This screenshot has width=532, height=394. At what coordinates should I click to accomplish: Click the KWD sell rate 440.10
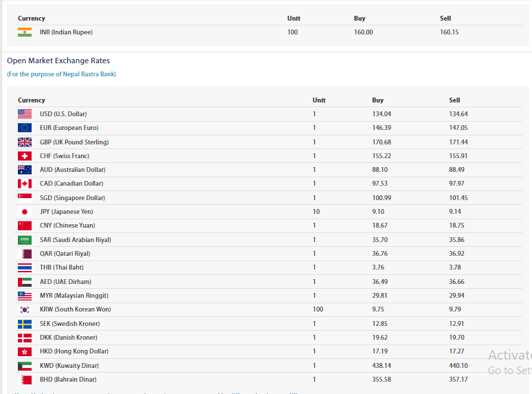coord(458,366)
